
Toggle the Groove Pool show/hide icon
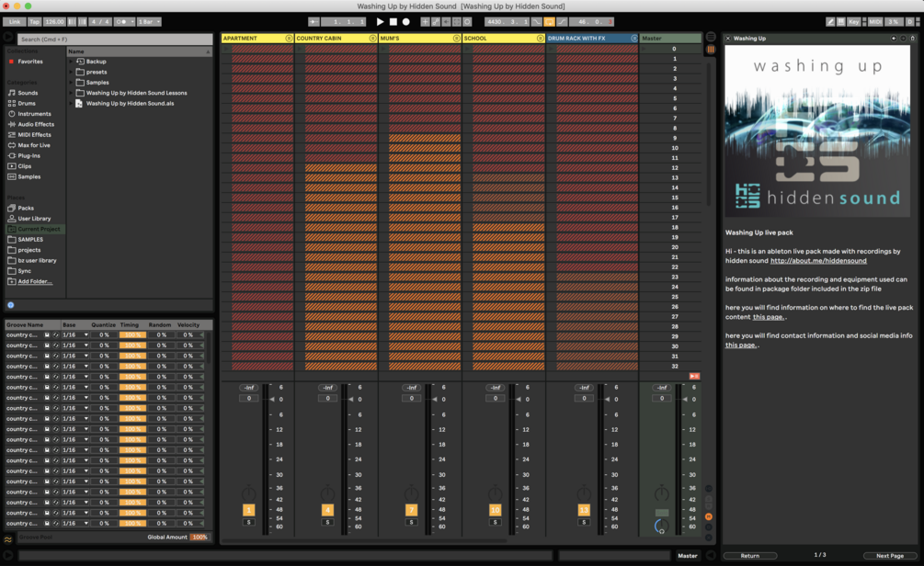[8, 539]
